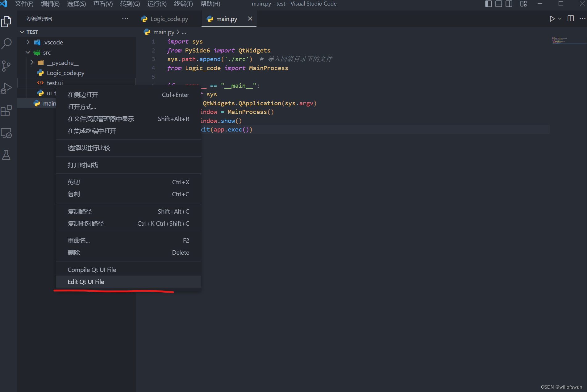This screenshot has height=392, width=587.
Task: Open editor More Actions ellipsis
Action: pyautogui.click(x=582, y=19)
